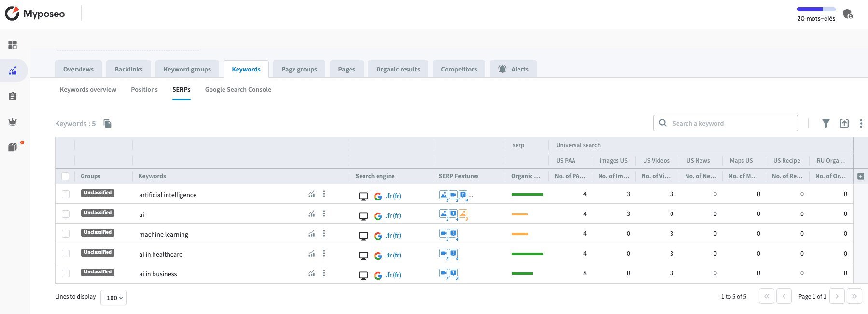Focus the Search a keyword field
Screen dimensions: 868x314
click(726, 123)
